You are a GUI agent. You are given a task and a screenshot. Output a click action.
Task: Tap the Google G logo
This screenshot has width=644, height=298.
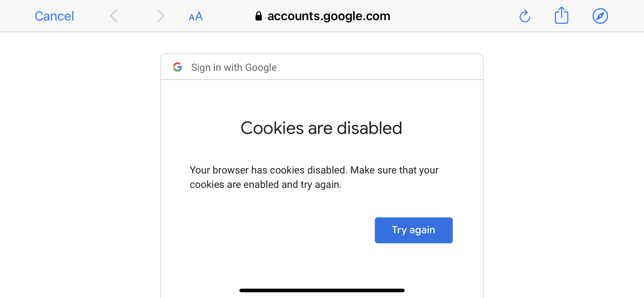(178, 67)
